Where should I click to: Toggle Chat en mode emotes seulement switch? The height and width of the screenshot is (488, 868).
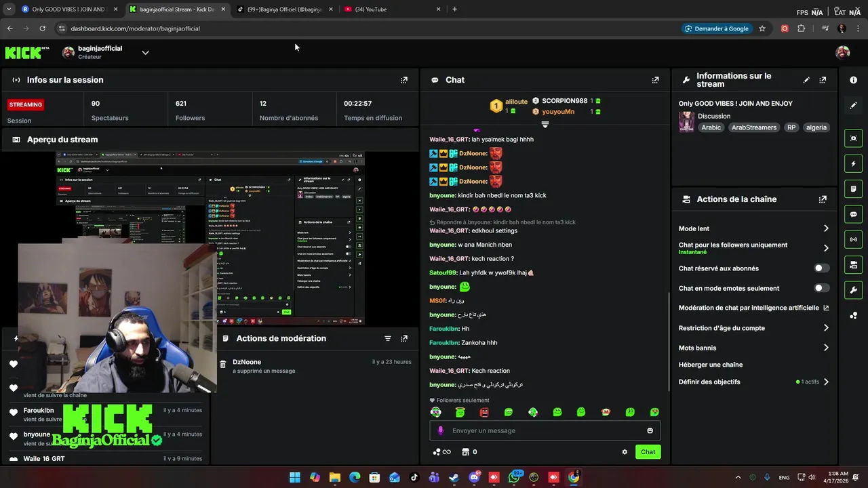click(821, 288)
